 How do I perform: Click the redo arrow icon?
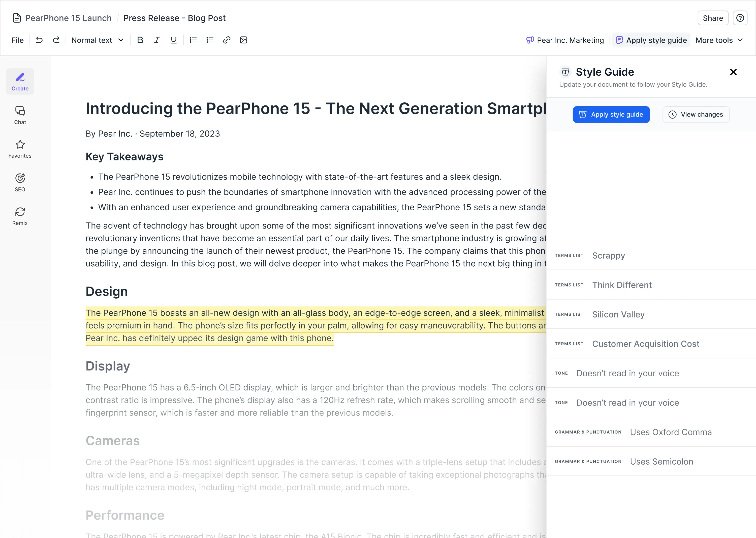pyautogui.click(x=56, y=40)
